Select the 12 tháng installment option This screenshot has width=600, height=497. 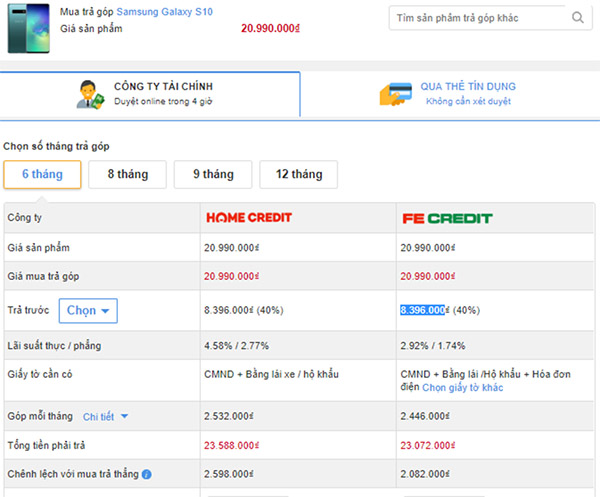pyautogui.click(x=299, y=174)
